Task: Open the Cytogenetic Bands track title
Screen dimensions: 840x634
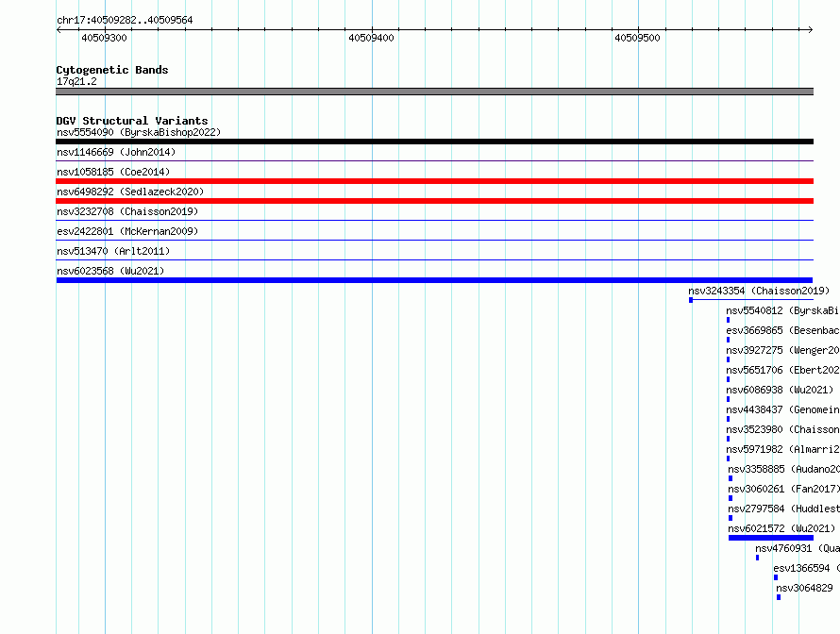Action: (x=112, y=70)
